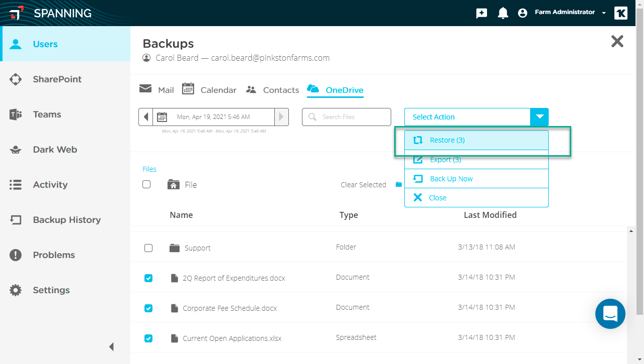Go to previous backup date arrow
The height and width of the screenshot is (364, 644).
point(146,117)
